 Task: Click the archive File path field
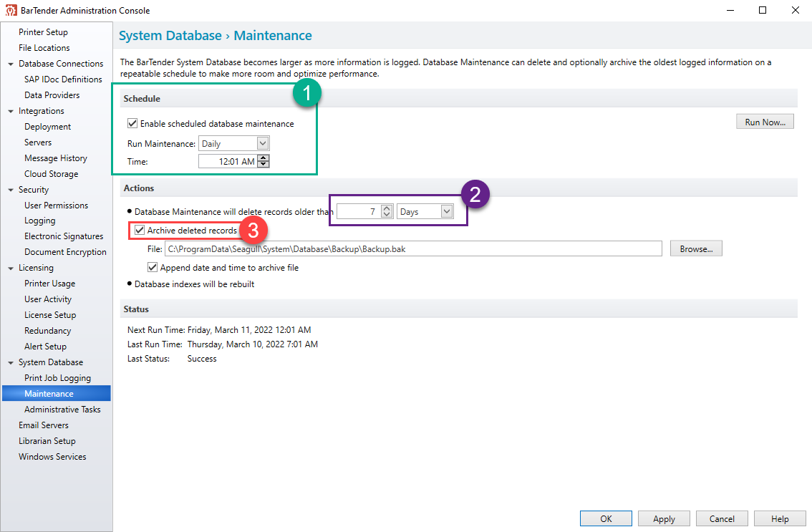click(413, 248)
